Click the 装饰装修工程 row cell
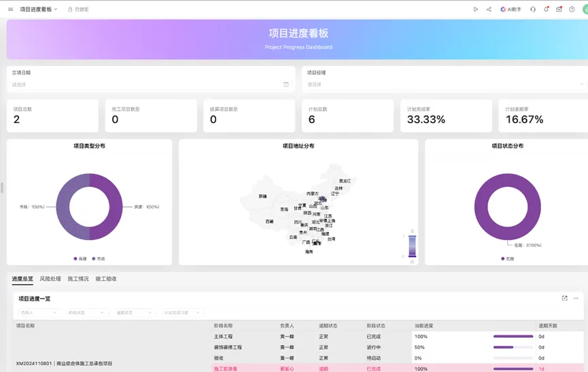Viewport: 588px width, 372px height. click(228, 348)
